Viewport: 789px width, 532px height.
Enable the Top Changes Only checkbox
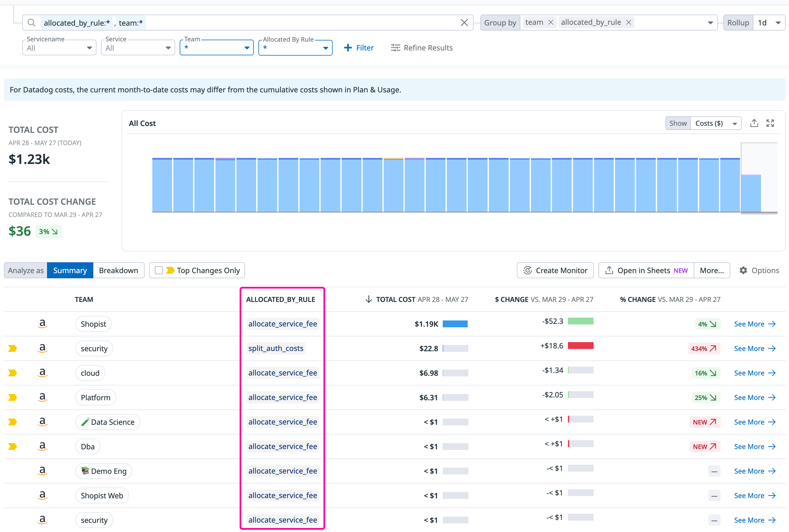pyautogui.click(x=159, y=270)
